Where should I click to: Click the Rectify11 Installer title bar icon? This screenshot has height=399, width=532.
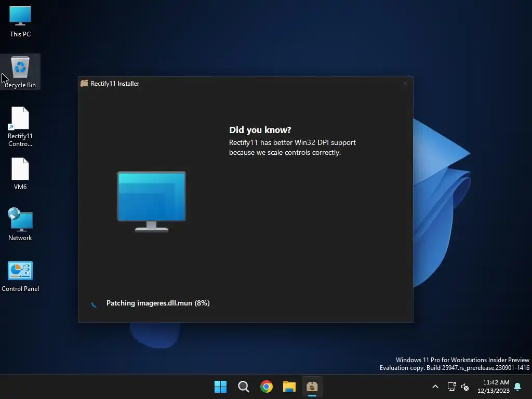pyautogui.click(x=84, y=83)
